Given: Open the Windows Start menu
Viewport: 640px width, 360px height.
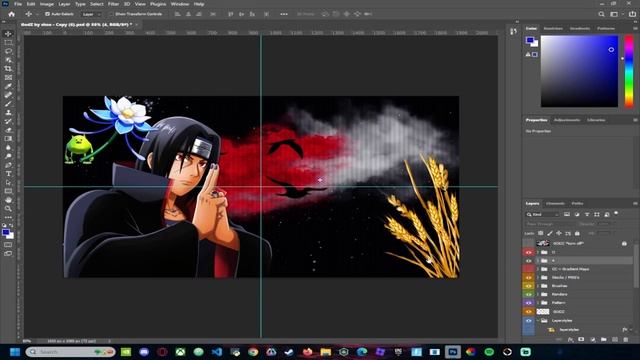Looking at the screenshot, I should coord(15,351).
